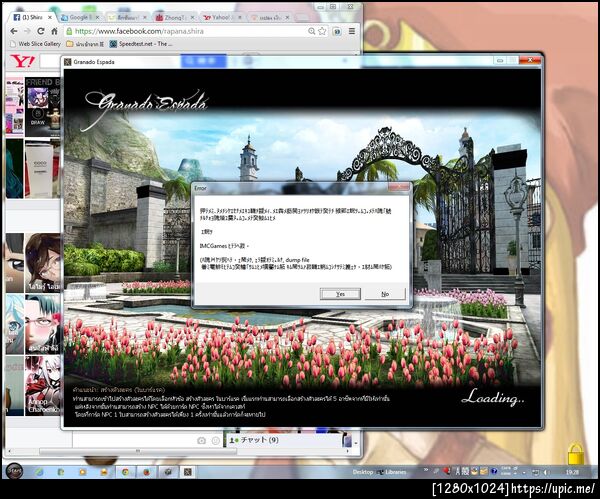Click Chrome forward navigation arrow
This screenshot has height=499, width=600.
27,31
